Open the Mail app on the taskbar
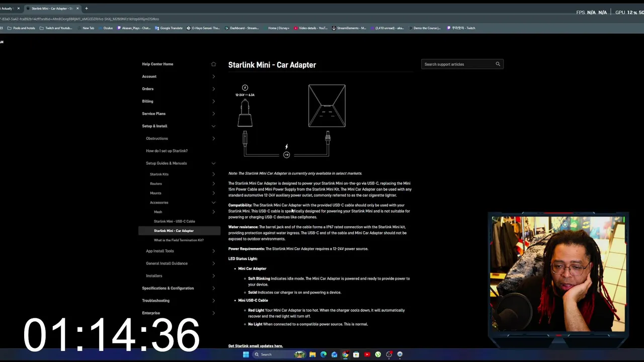Image resolution: width=644 pixels, height=362 pixels. pyautogui.click(x=334, y=354)
